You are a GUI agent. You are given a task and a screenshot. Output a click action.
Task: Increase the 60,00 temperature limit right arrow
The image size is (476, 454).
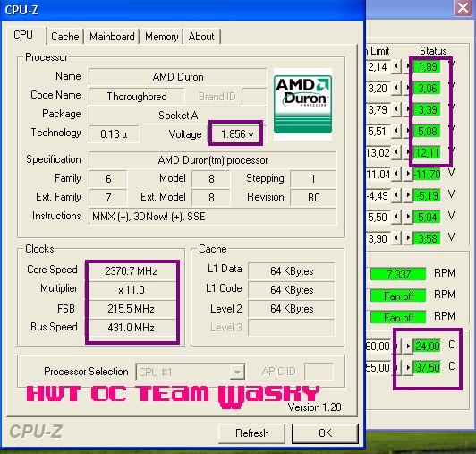pos(408,346)
